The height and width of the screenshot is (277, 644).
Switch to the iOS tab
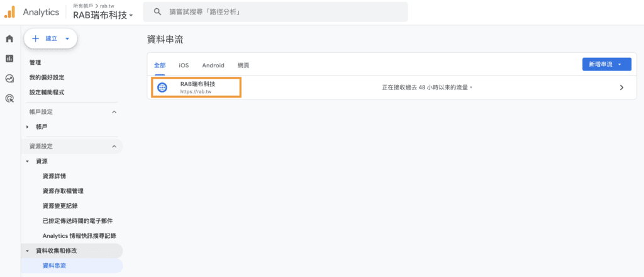[184, 65]
